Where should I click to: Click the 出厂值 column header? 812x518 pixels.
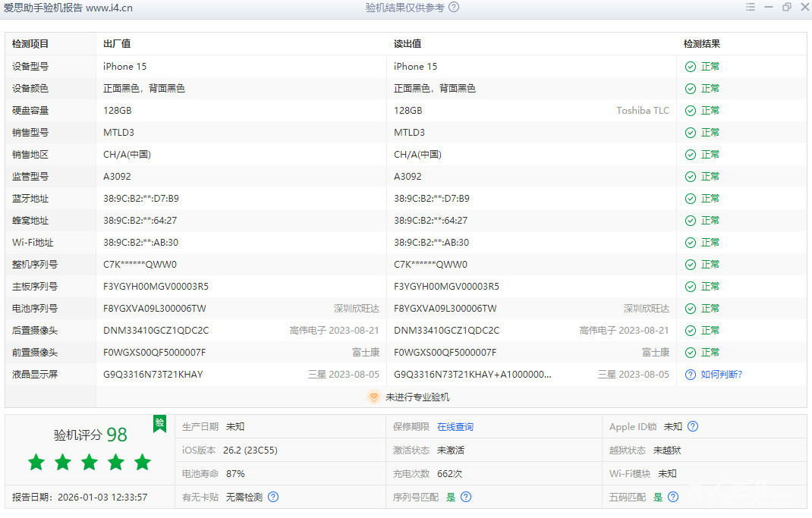point(117,44)
